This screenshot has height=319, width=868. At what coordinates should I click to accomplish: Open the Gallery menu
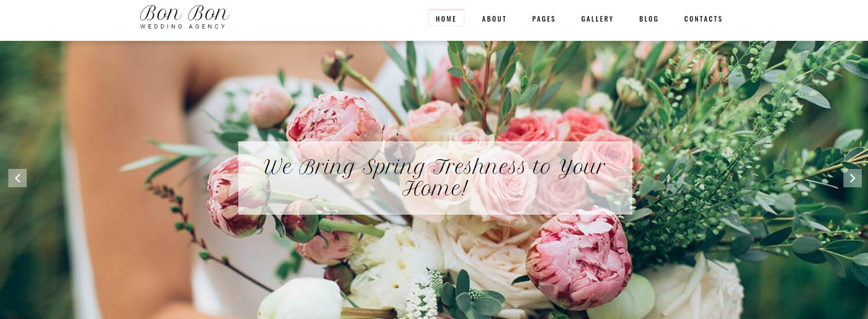point(597,19)
